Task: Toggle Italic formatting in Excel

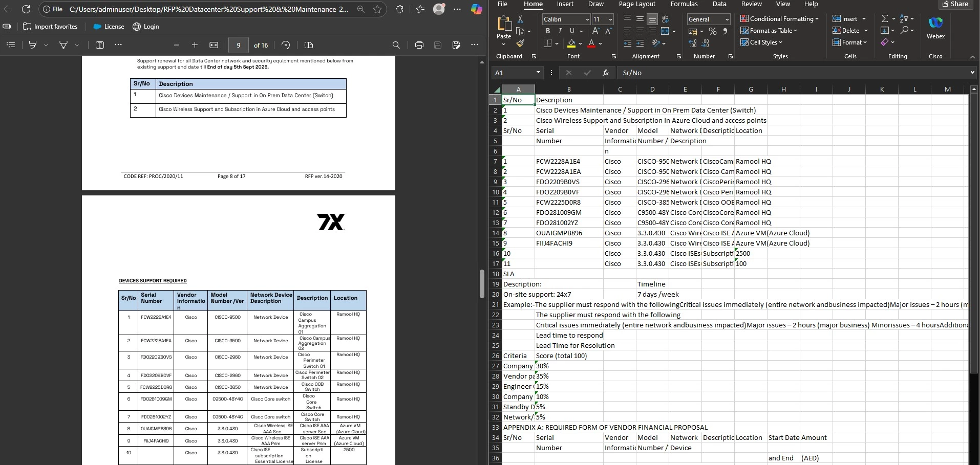Action: click(560, 31)
